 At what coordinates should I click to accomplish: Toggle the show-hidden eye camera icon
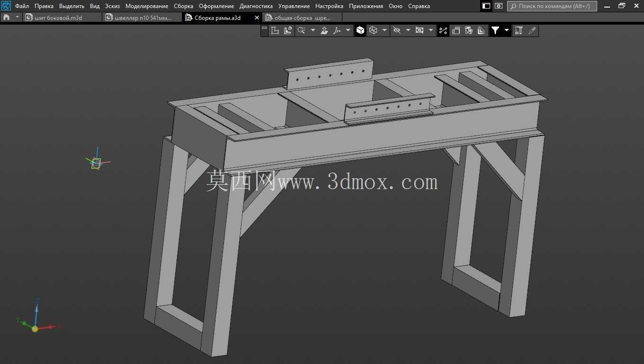420,30
